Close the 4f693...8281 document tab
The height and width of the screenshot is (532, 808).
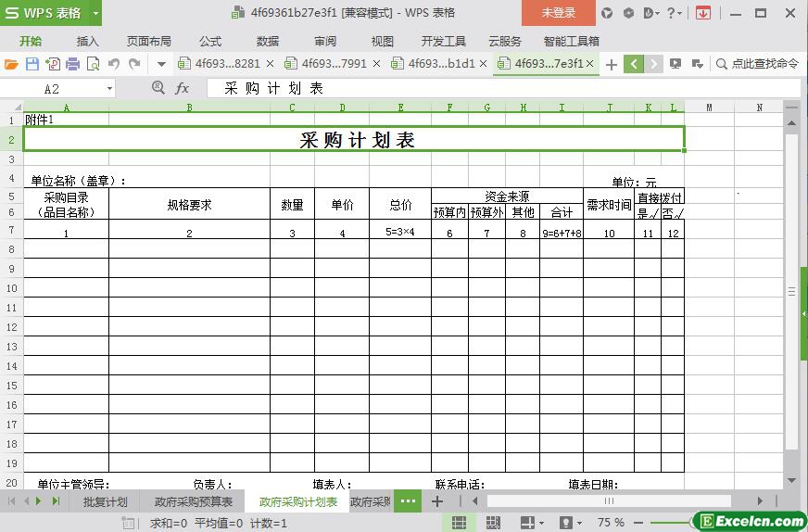click(270, 63)
